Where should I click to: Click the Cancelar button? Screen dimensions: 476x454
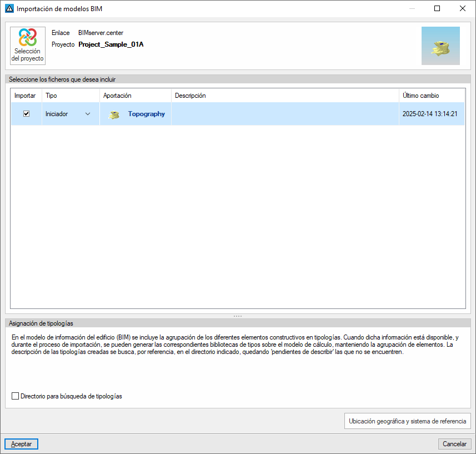click(x=454, y=444)
